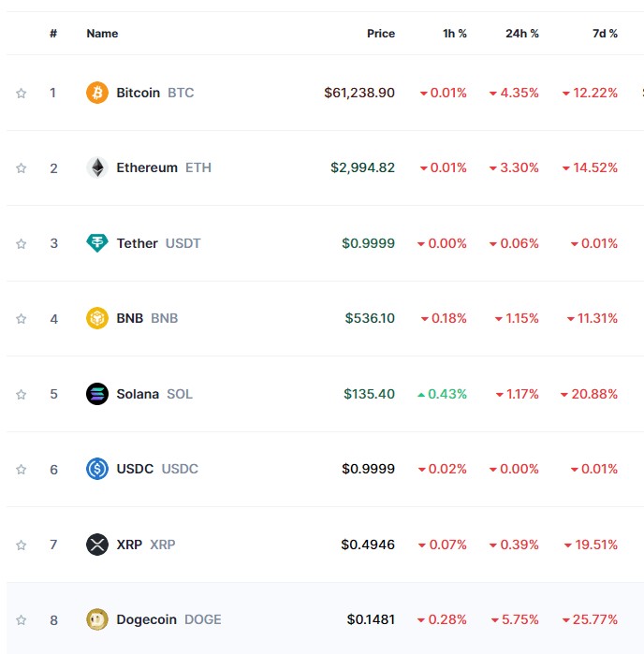This screenshot has height=654, width=644.
Task: Click the Bitcoin logo icon
Action: click(97, 93)
